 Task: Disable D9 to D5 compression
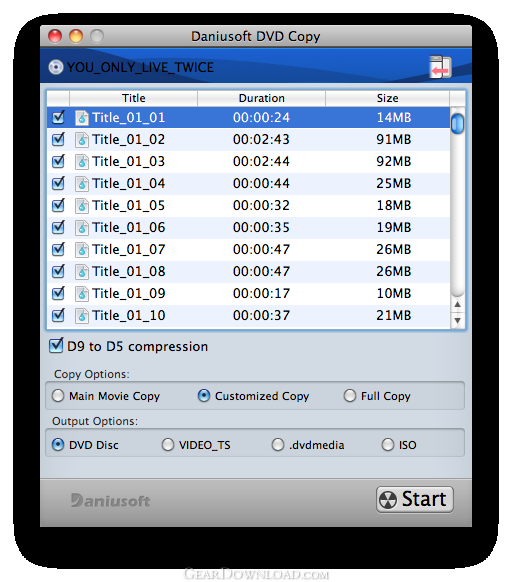pyautogui.click(x=56, y=346)
